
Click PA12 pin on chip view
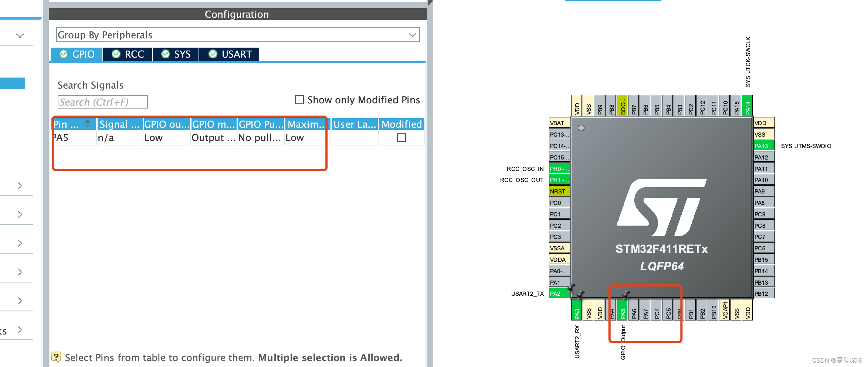(764, 157)
